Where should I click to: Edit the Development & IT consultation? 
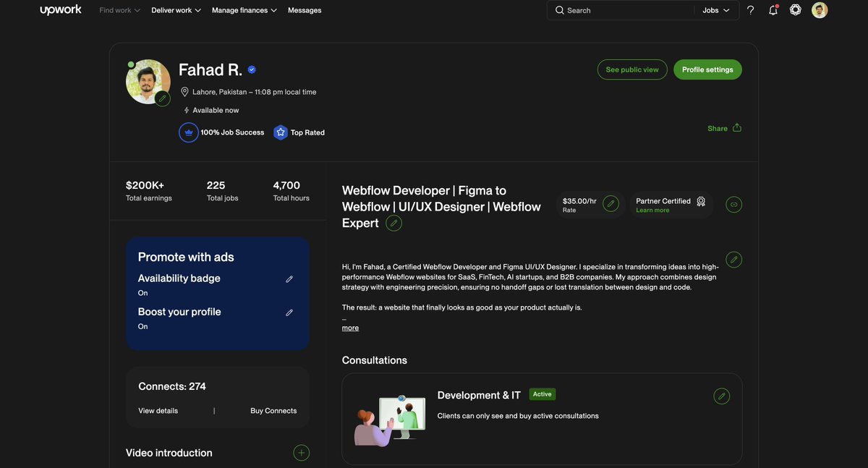pyautogui.click(x=721, y=396)
